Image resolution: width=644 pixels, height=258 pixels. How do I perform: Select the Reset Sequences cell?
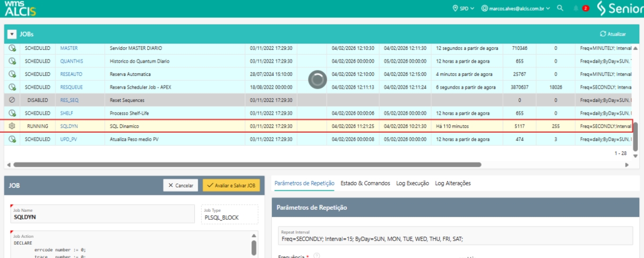[x=175, y=100]
